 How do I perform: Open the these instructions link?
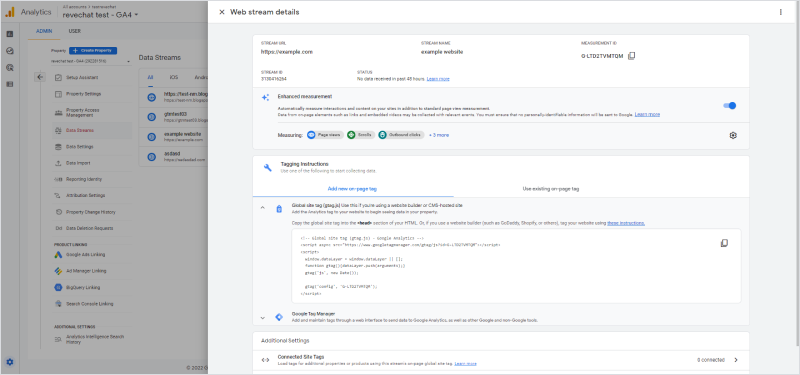pyautogui.click(x=626, y=223)
